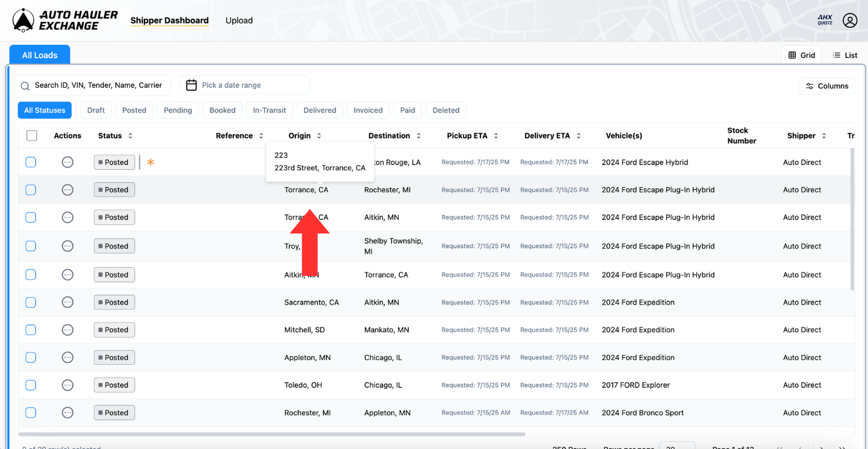Check the Shelby Township row checkbox

point(31,246)
